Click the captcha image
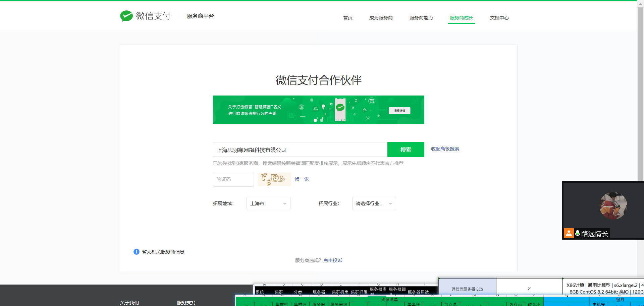Screen dimensions: 644x306 [x=274, y=179]
